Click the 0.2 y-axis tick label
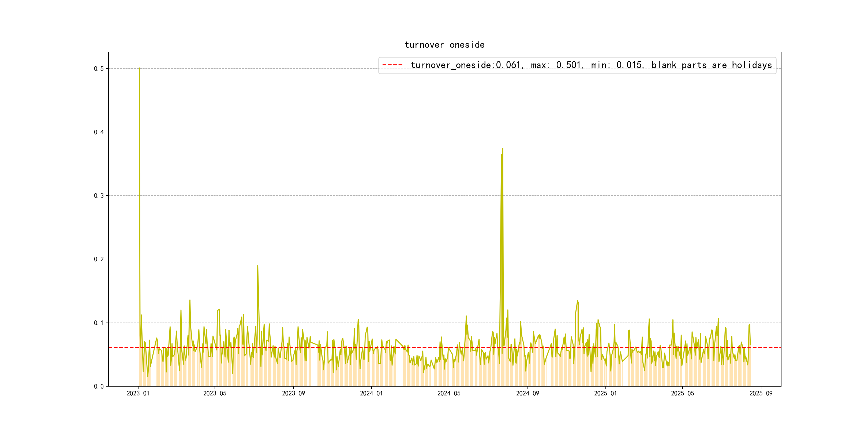 point(99,259)
